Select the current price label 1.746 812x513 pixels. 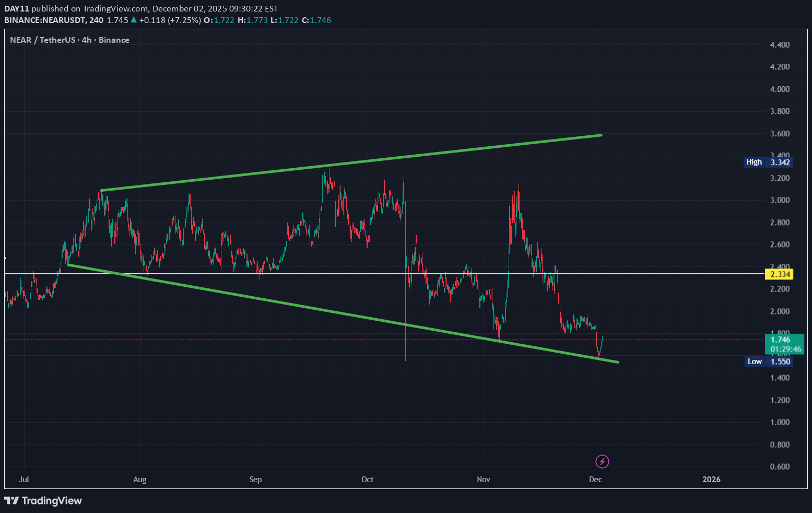781,340
